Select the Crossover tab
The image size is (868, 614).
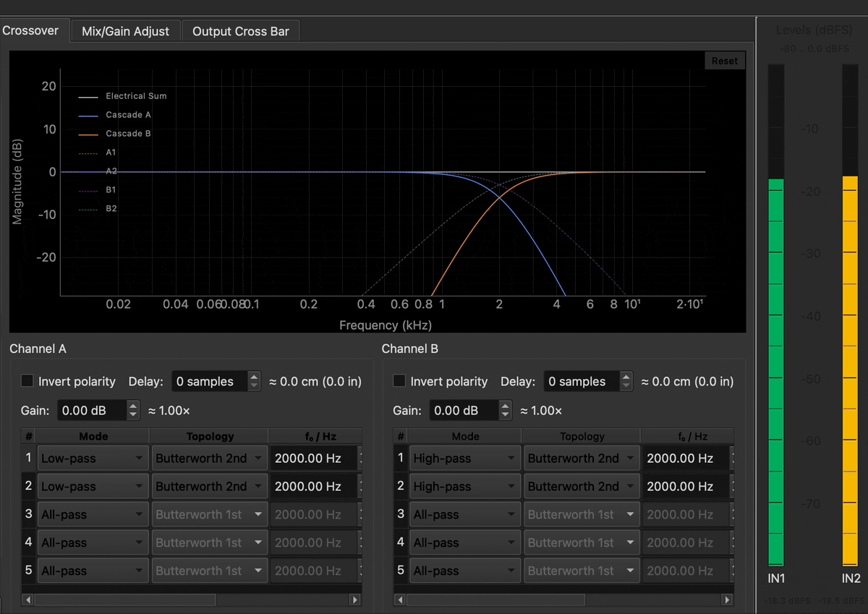click(x=31, y=30)
